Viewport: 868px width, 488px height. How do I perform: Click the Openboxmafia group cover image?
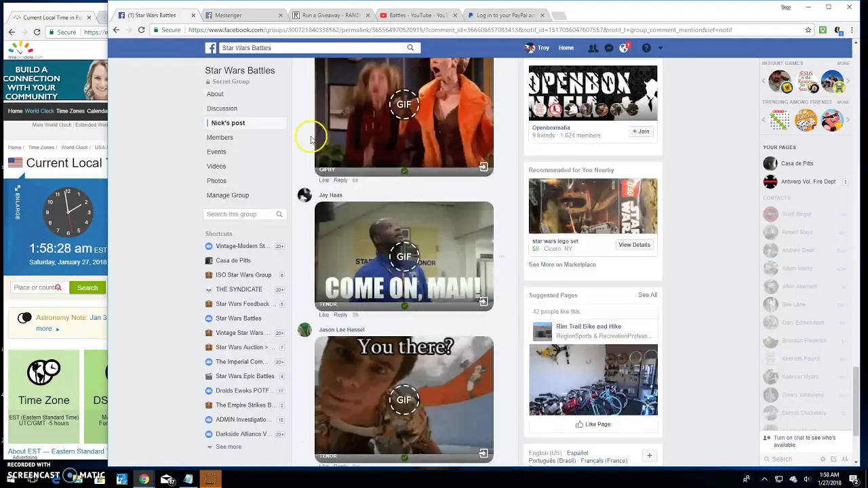pos(593,93)
